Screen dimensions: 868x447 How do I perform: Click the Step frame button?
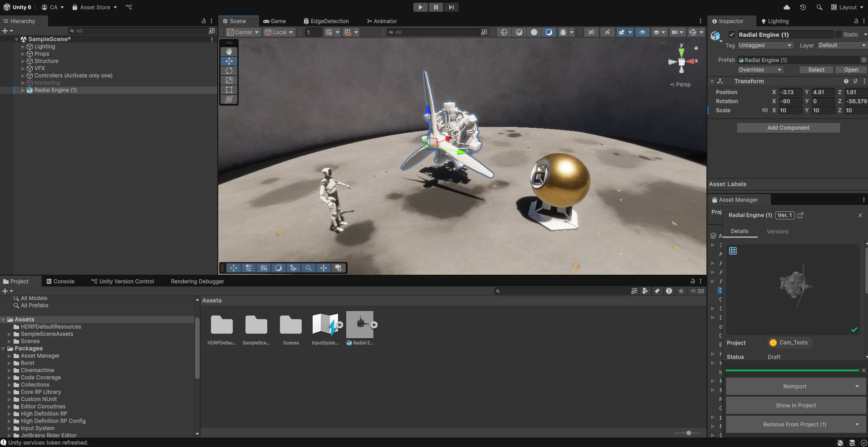pyautogui.click(x=451, y=7)
